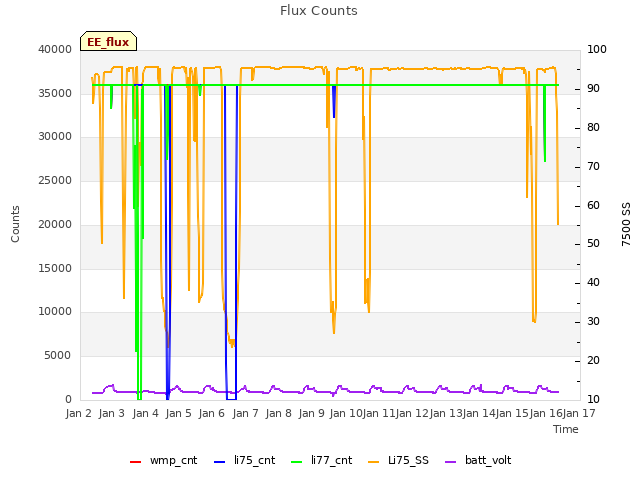Click the blue li75_cnt legend color marker
This screenshot has height=480, width=640.
coord(219,462)
